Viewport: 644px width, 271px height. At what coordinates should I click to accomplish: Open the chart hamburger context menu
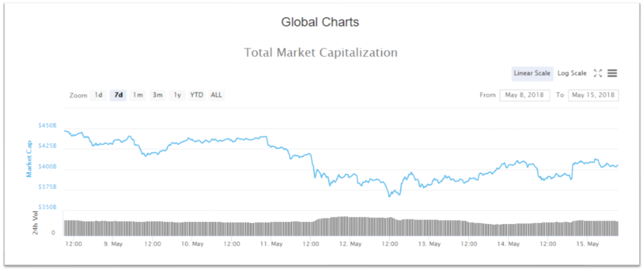pyautogui.click(x=612, y=74)
